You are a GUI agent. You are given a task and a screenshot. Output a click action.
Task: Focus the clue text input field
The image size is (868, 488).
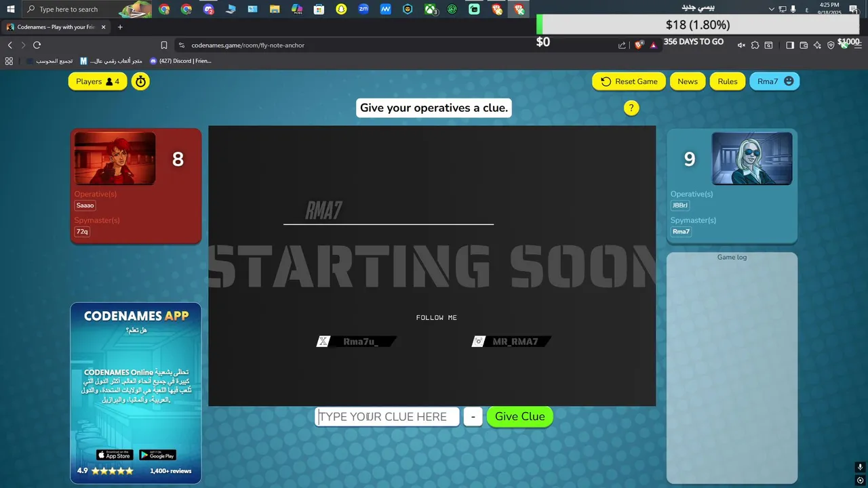pyautogui.click(x=387, y=416)
